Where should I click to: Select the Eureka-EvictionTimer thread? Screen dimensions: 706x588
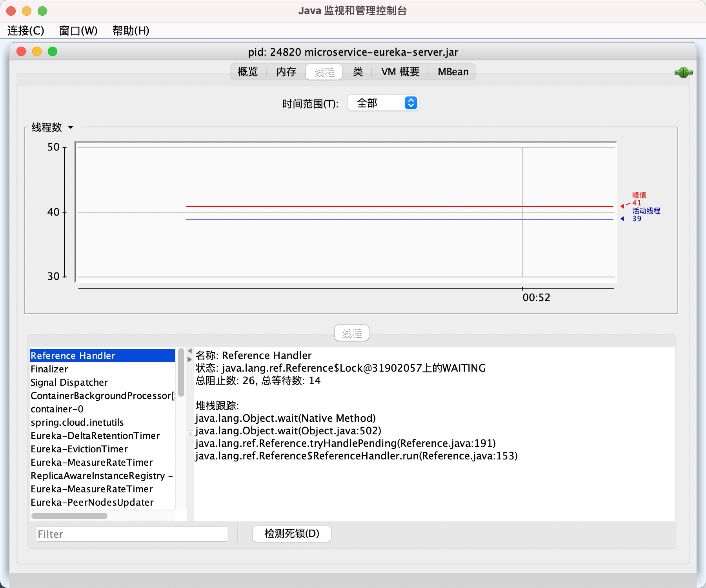click(x=102, y=449)
